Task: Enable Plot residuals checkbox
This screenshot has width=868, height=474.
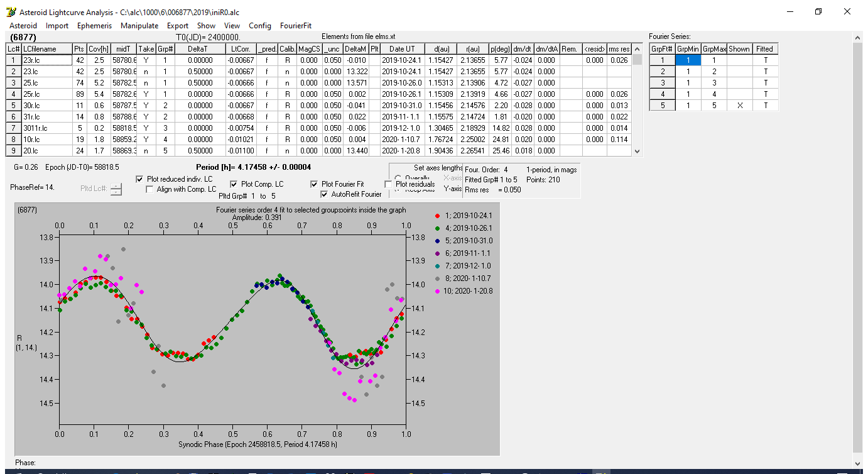Action: coord(388,184)
